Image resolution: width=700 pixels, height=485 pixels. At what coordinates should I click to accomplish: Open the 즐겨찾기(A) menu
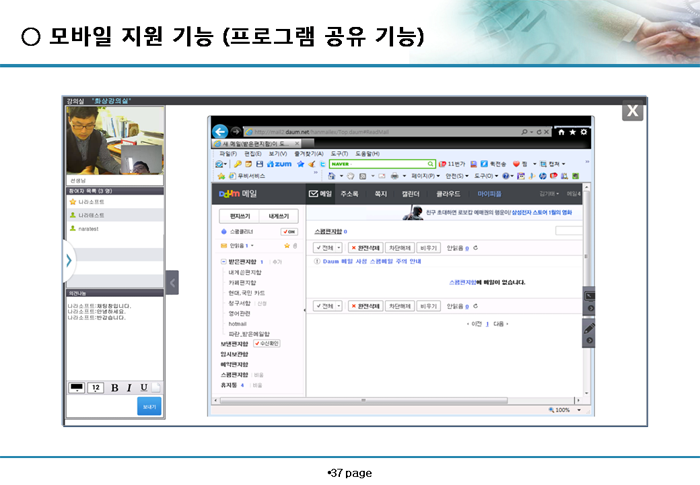[x=308, y=154]
